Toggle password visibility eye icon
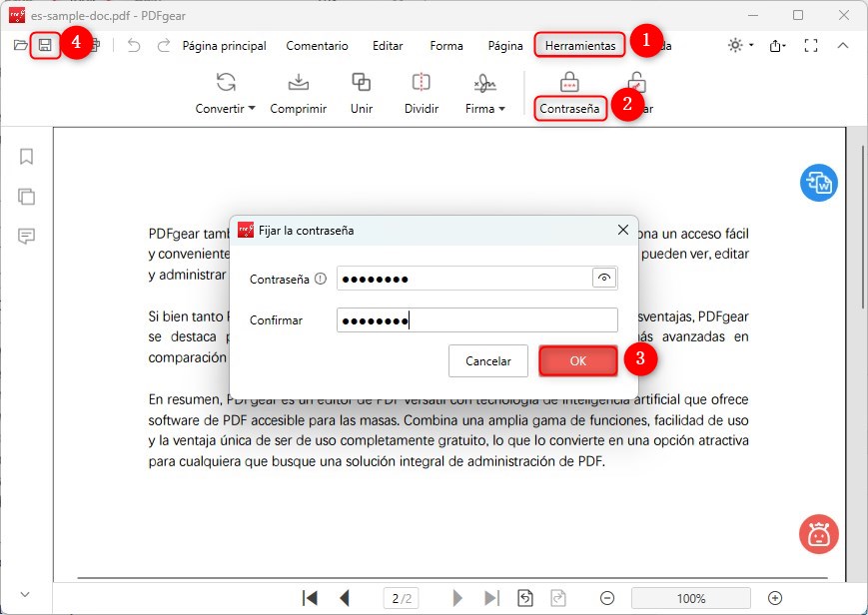 [x=604, y=278]
